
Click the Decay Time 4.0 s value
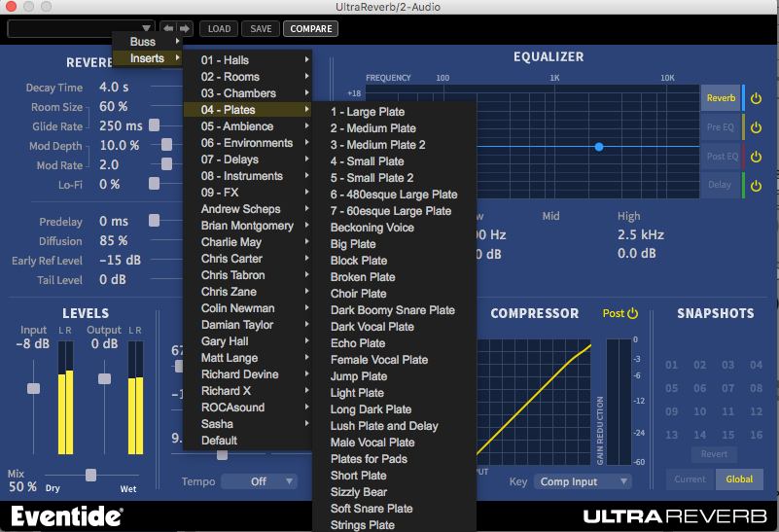point(114,88)
